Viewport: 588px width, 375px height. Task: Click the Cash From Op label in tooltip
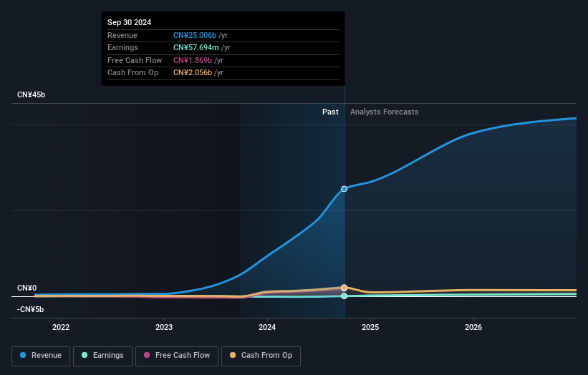(x=132, y=73)
